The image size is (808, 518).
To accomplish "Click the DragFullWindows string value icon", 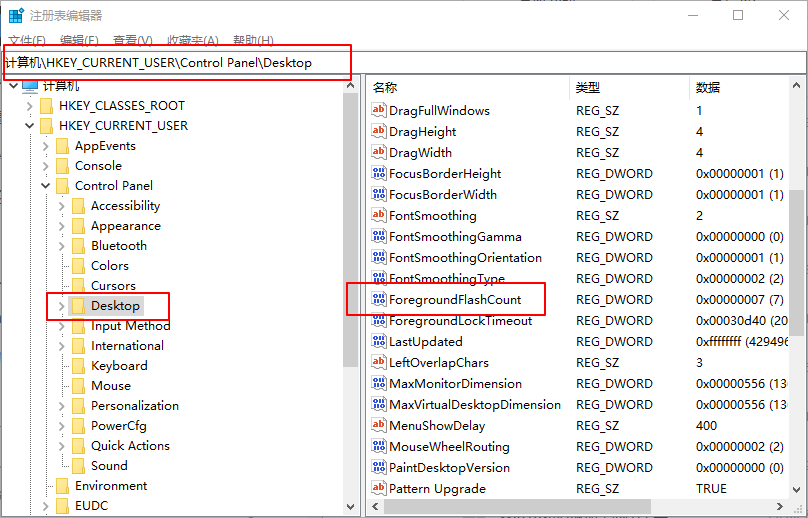I will 378,111.
